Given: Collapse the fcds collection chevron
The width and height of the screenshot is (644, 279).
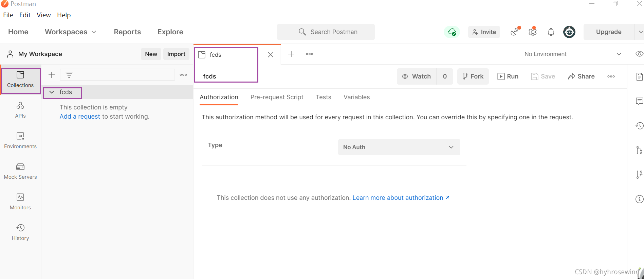Looking at the screenshot, I should coord(52,92).
